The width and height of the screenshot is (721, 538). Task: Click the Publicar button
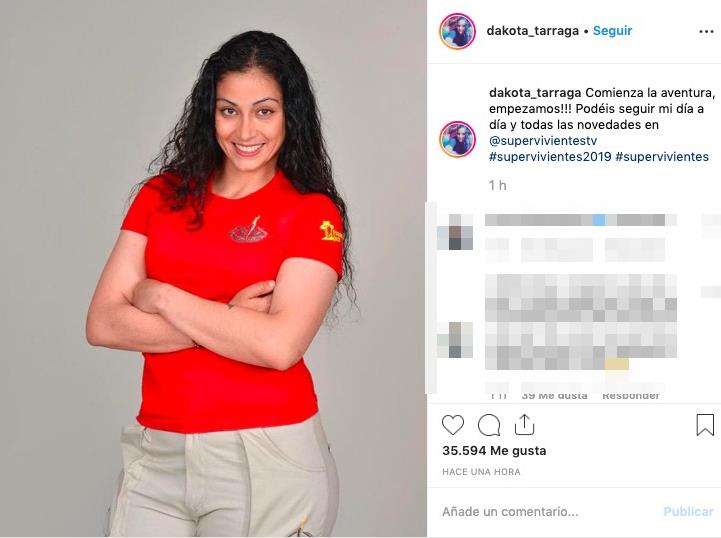click(688, 511)
